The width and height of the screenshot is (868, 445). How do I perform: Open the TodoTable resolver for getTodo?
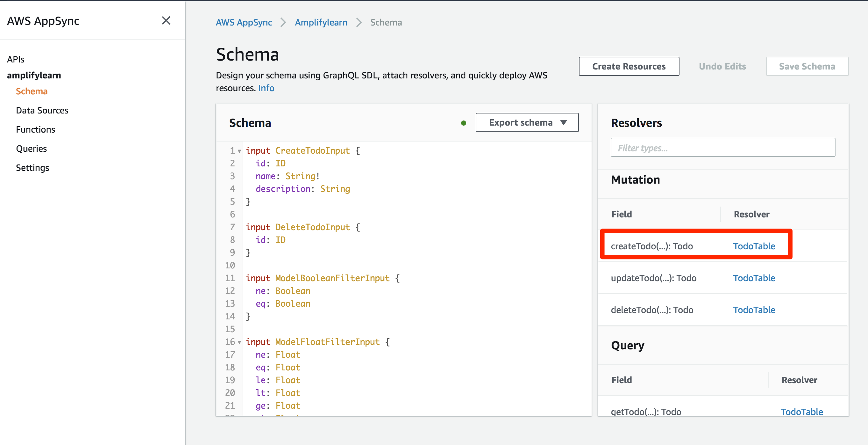point(802,411)
